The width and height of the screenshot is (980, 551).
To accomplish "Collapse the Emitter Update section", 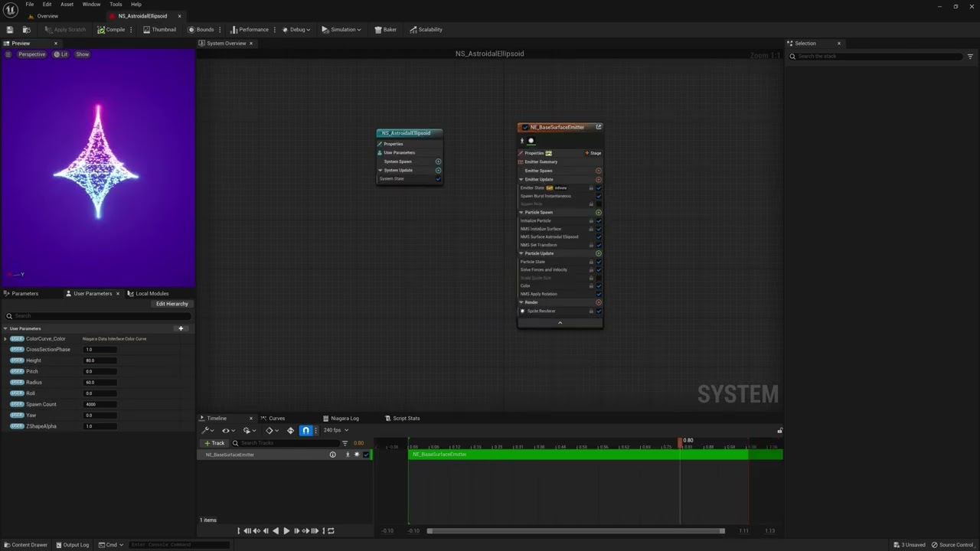I will [x=521, y=180].
